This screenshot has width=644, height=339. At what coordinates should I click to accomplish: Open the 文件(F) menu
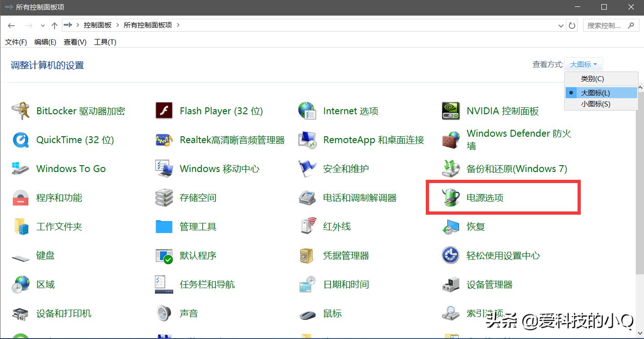(16, 42)
